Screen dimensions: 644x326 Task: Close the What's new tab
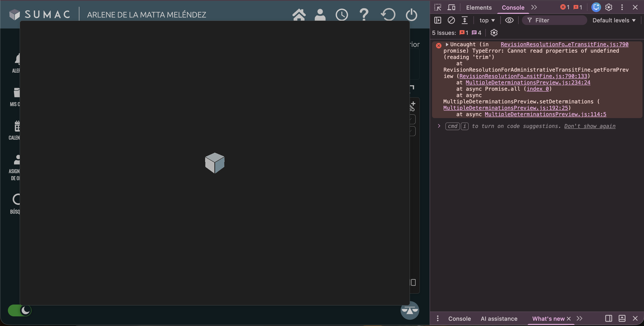[569, 319]
